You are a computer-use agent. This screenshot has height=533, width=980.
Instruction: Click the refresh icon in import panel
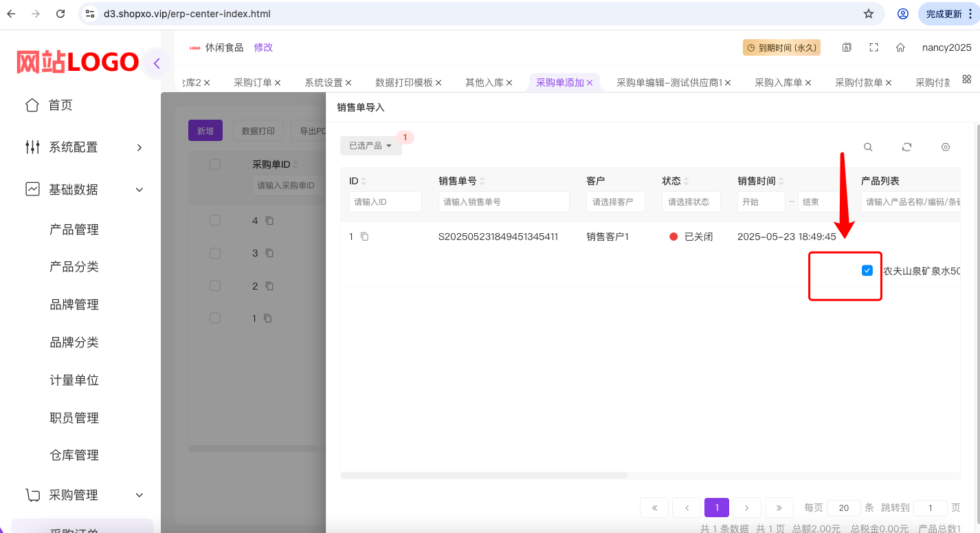point(906,147)
